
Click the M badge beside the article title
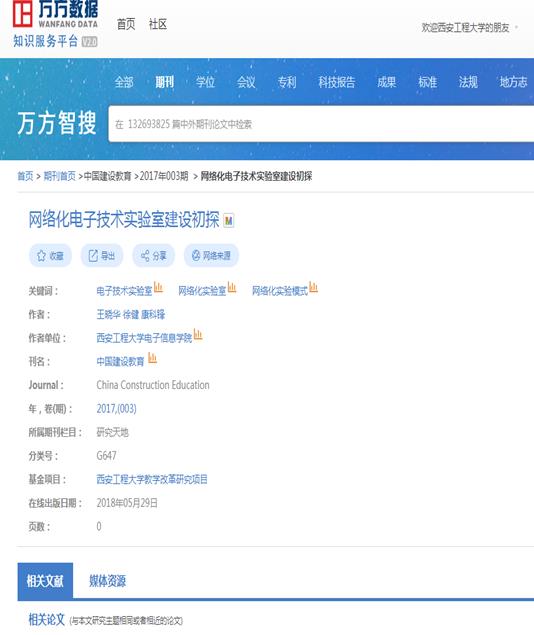(x=229, y=221)
